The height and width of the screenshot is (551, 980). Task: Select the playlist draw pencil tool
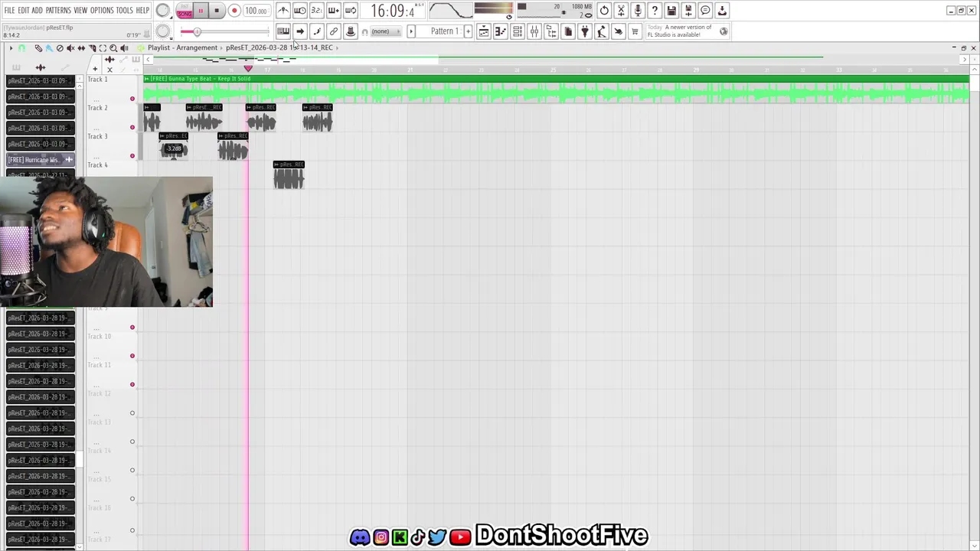pos(38,48)
